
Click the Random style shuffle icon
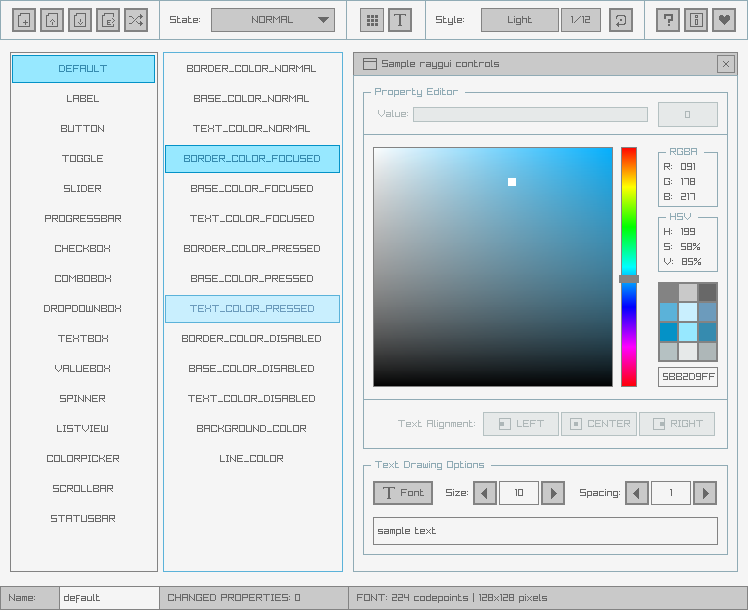pos(136,20)
